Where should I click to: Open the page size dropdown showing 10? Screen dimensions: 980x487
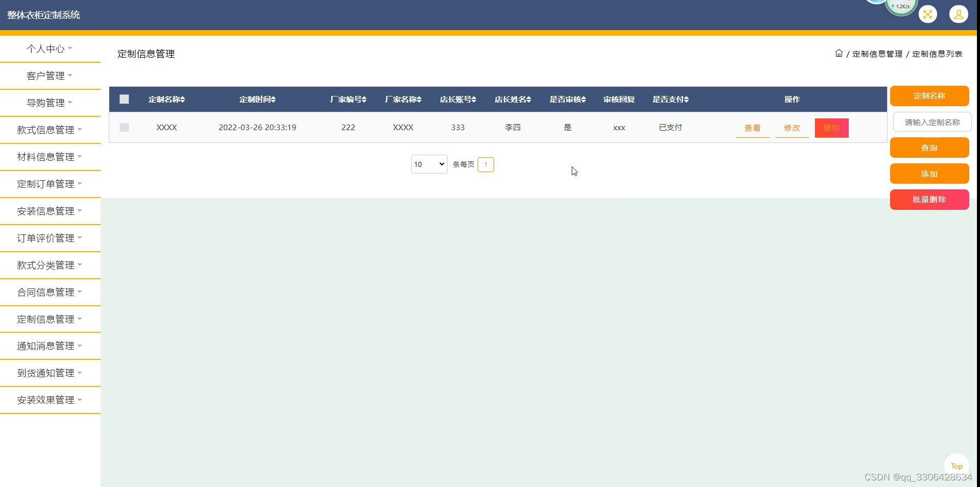coord(429,164)
